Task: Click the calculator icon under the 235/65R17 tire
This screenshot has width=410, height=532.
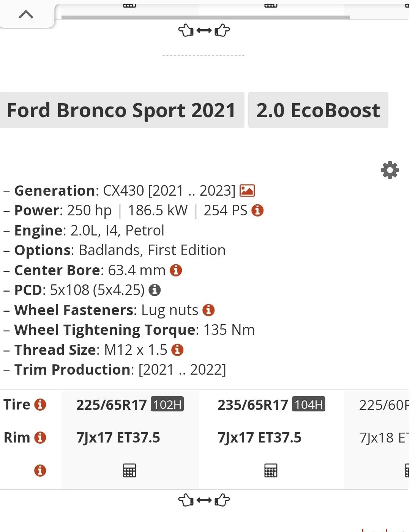Action: point(270,471)
